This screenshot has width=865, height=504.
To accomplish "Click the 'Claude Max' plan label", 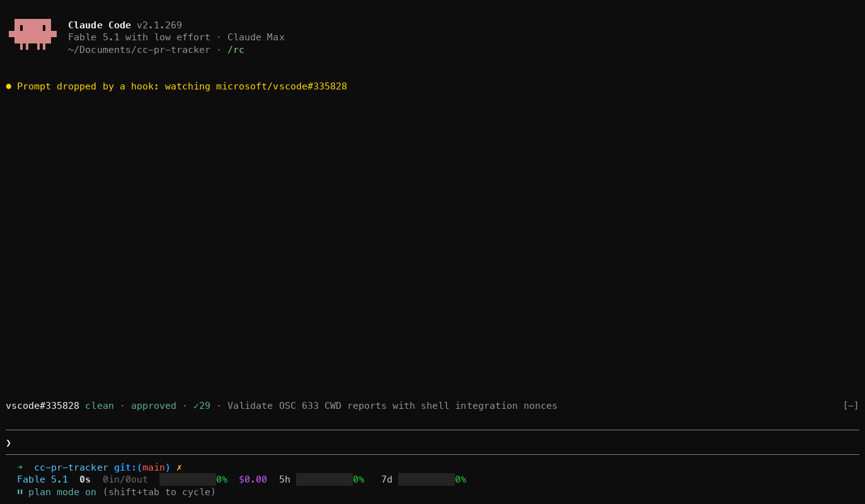I will tap(256, 37).
